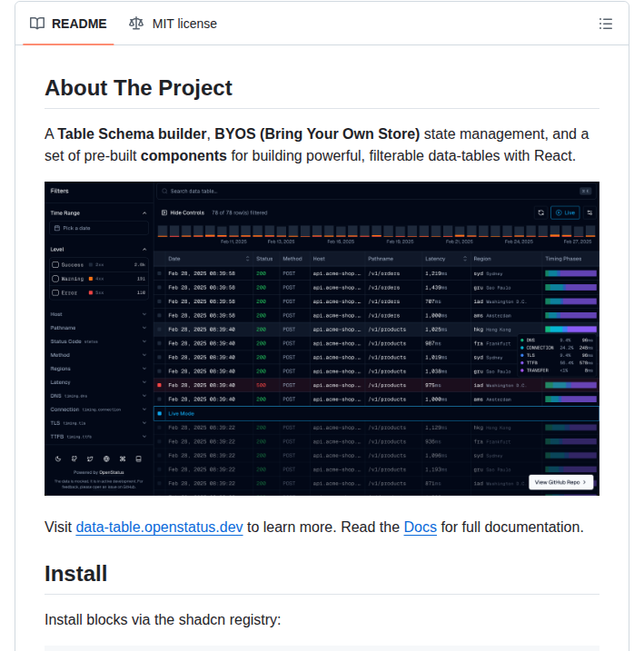This screenshot has height=651, width=644.
Task: Click the command key icon in sidebar footer
Action: pos(123,459)
